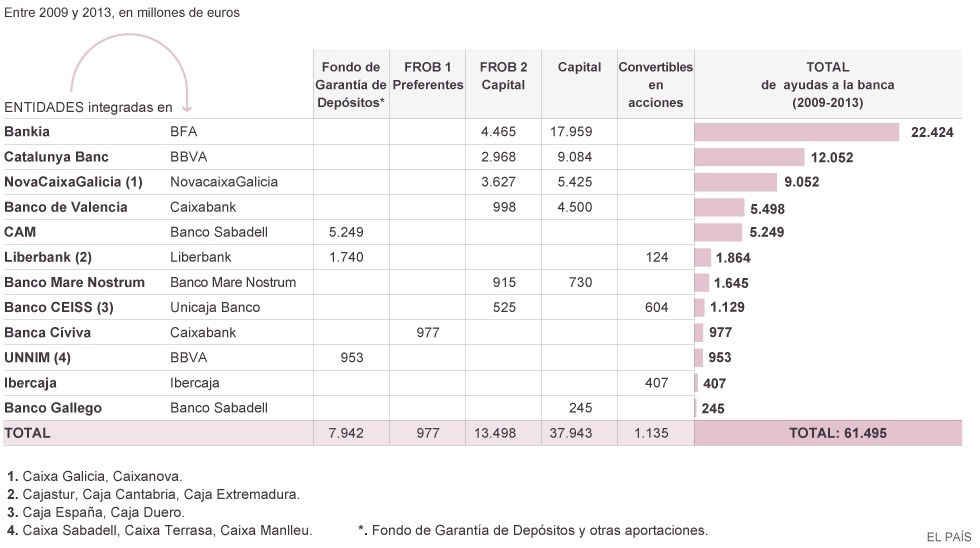Select the FROB 1 Preferentes column header
Image resolution: width=980 pixels, height=548 pixels.
(427, 76)
